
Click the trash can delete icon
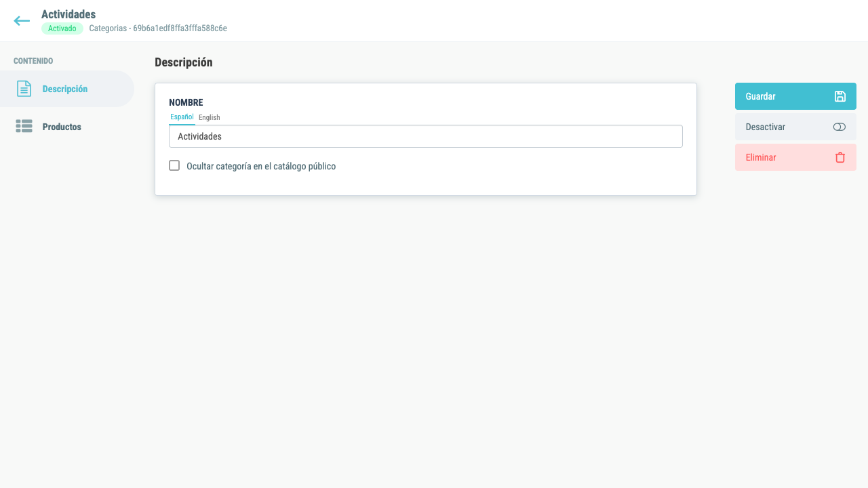840,157
